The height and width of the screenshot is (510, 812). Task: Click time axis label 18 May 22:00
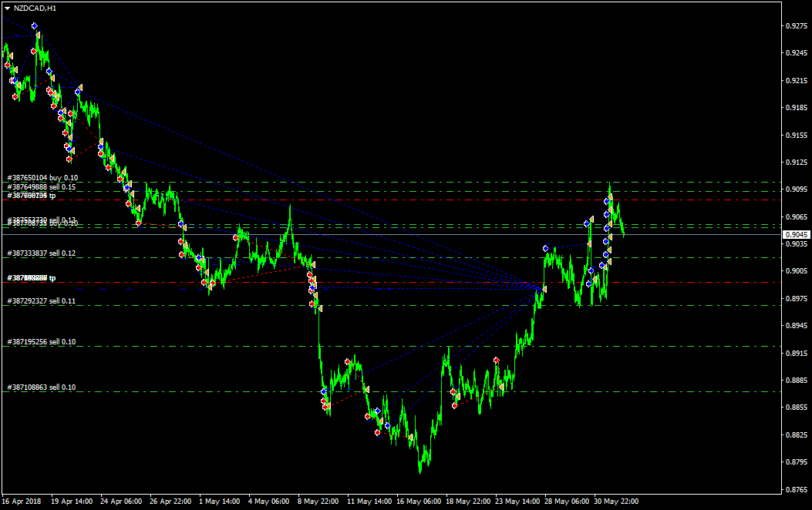tap(468, 502)
